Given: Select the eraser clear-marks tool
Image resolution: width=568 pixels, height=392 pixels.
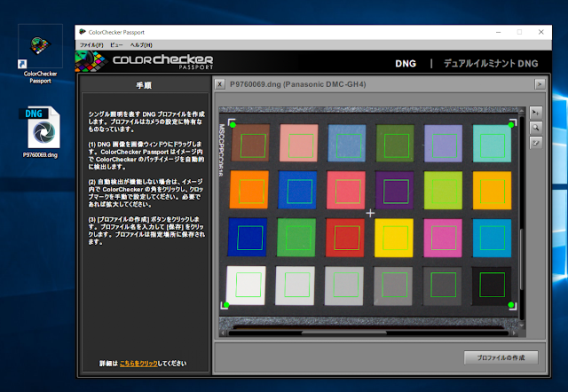Looking at the screenshot, I should coord(535,143).
